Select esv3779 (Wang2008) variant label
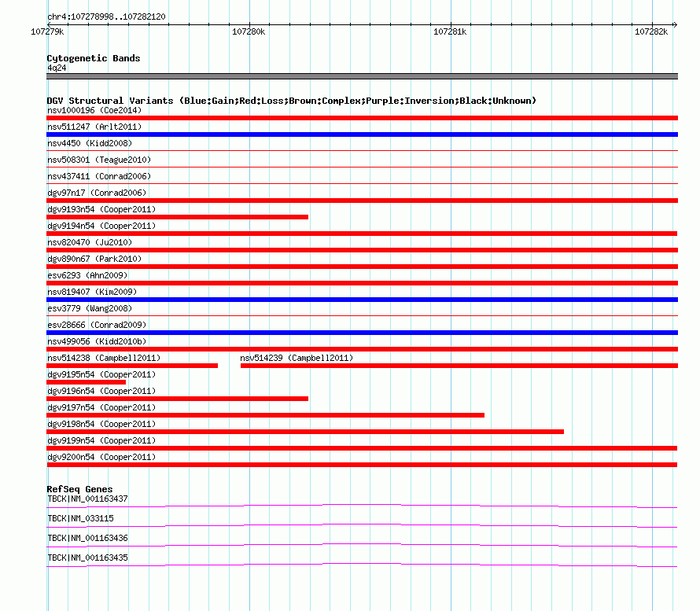 point(90,308)
